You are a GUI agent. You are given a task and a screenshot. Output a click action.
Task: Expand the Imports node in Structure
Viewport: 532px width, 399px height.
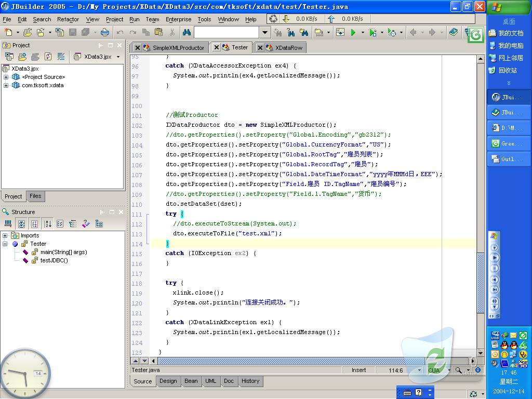coord(5,235)
